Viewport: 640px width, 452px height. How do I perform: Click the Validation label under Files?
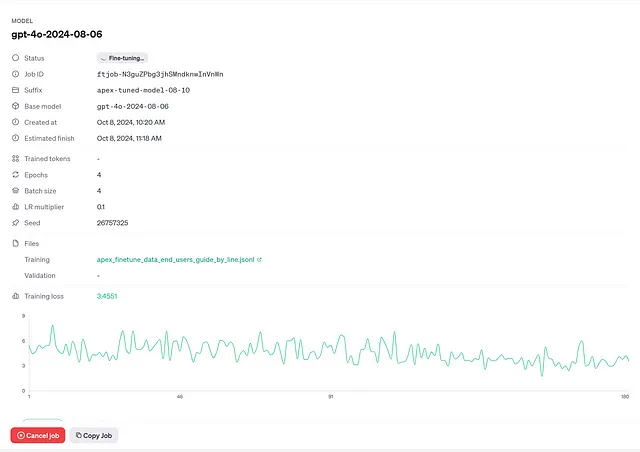(x=40, y=276)
